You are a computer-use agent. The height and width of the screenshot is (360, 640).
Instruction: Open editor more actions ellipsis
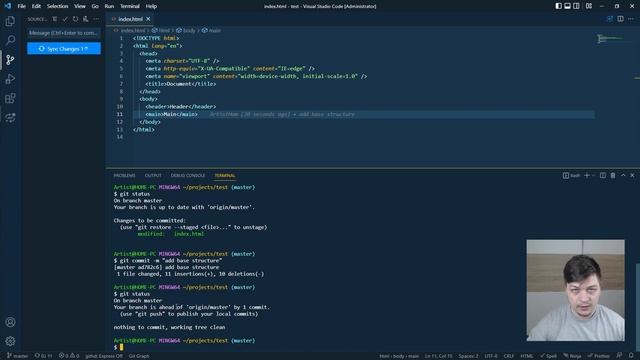(631, 19)
